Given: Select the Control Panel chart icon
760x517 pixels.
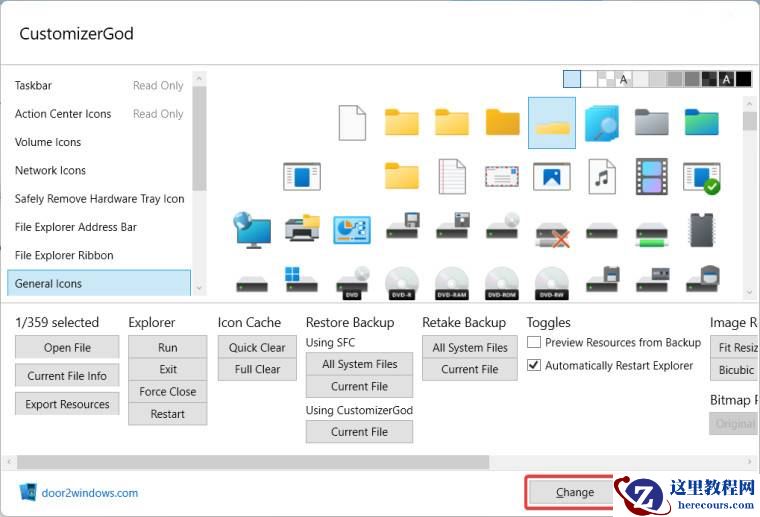Looking at the screenshot, I should point(352,230).
